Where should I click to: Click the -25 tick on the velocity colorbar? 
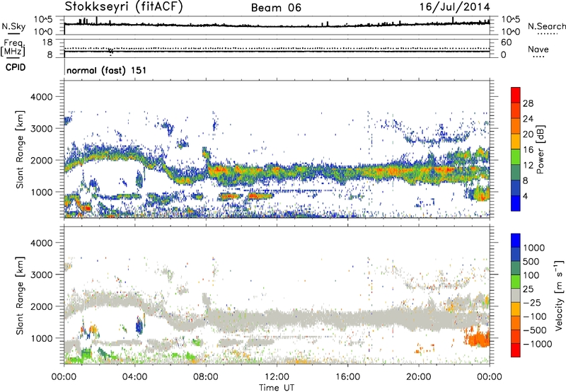(532, 302)
